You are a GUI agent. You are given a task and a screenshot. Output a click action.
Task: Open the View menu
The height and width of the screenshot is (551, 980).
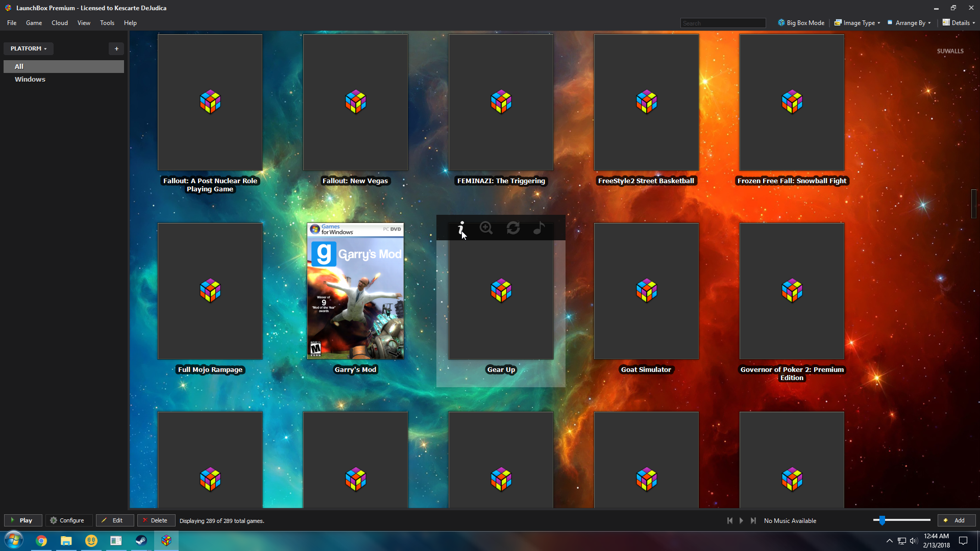[x=84, y=23]
